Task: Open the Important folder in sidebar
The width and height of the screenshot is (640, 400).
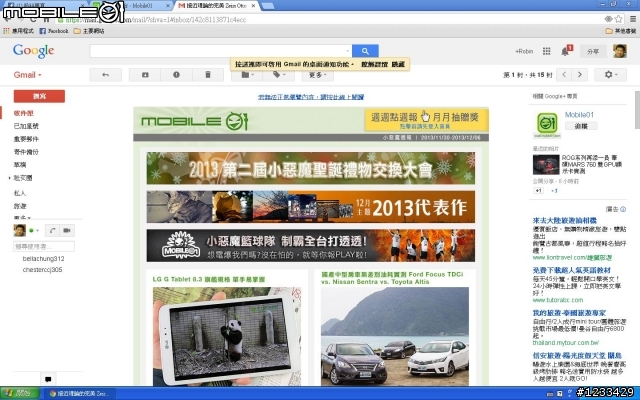Action: point(26,139)
